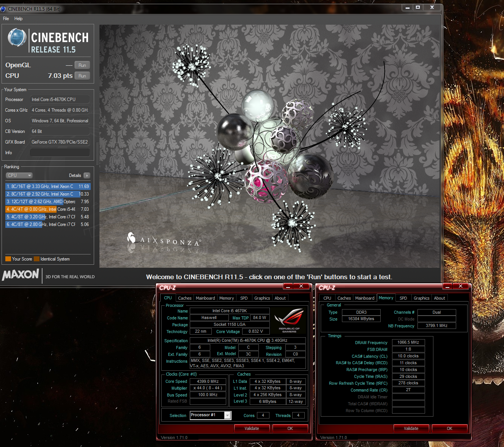Click the Core Speed value 4399.0 MHz

208,381
